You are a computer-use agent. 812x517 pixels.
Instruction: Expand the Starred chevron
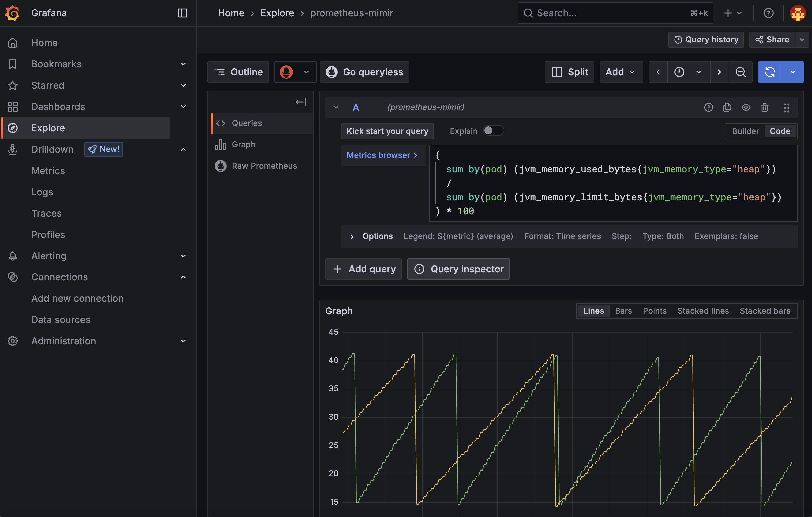183,85
